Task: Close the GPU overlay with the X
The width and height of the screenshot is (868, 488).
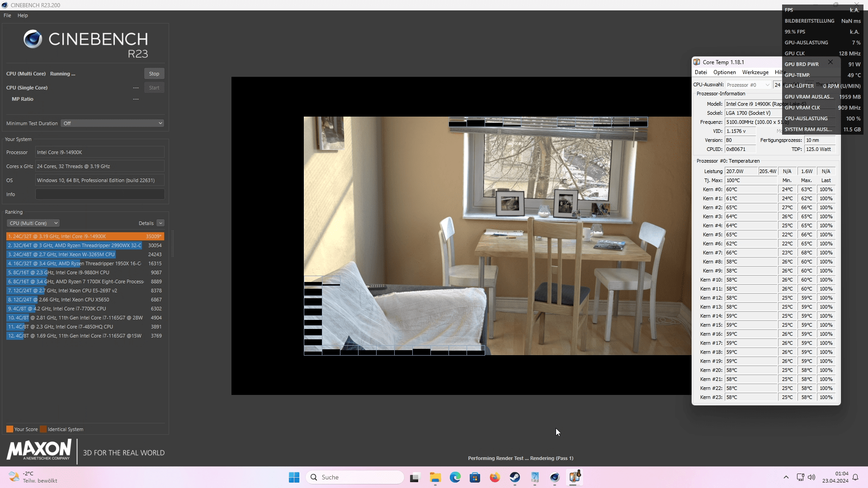Action: tap(830, 62)
